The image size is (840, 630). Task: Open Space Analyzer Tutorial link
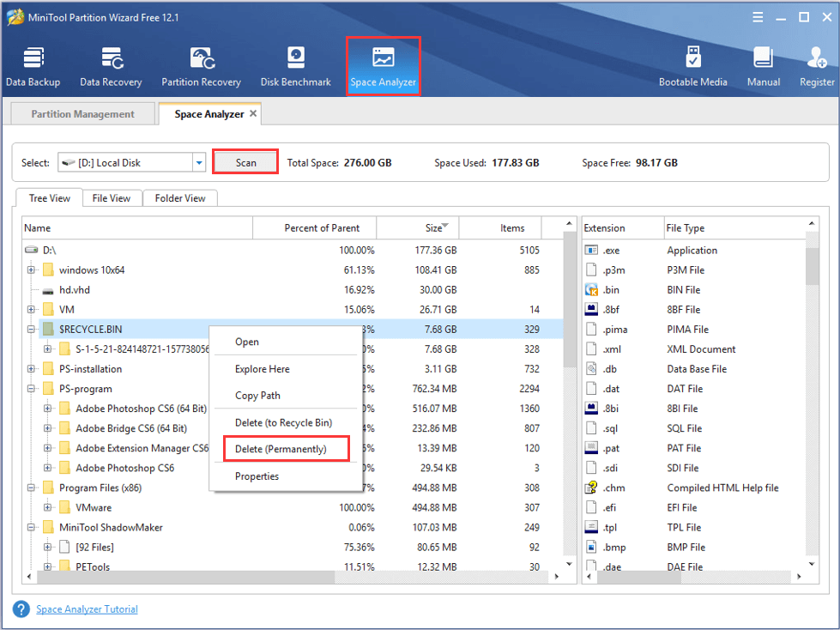click(87, 609)
